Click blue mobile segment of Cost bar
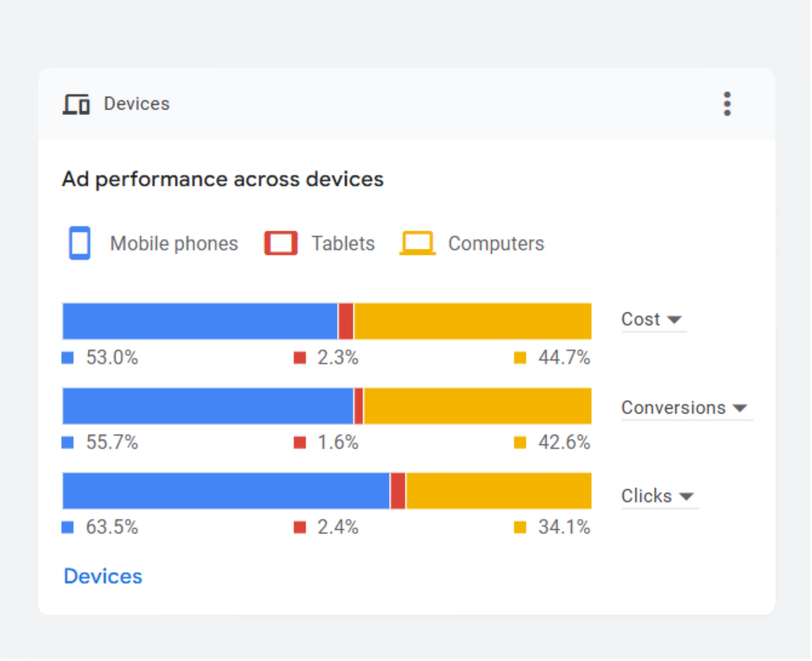 click(200, 321)
